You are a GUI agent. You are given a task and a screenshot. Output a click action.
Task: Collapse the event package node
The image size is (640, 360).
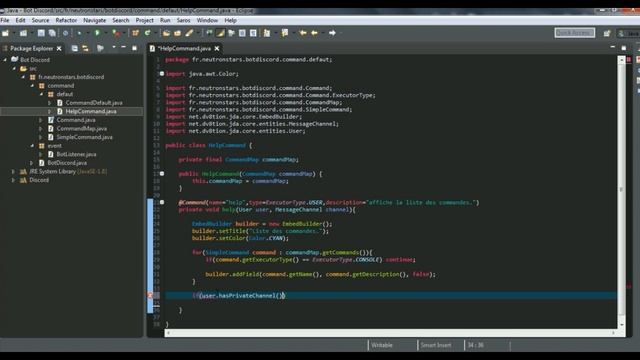(x=32, y=145)
